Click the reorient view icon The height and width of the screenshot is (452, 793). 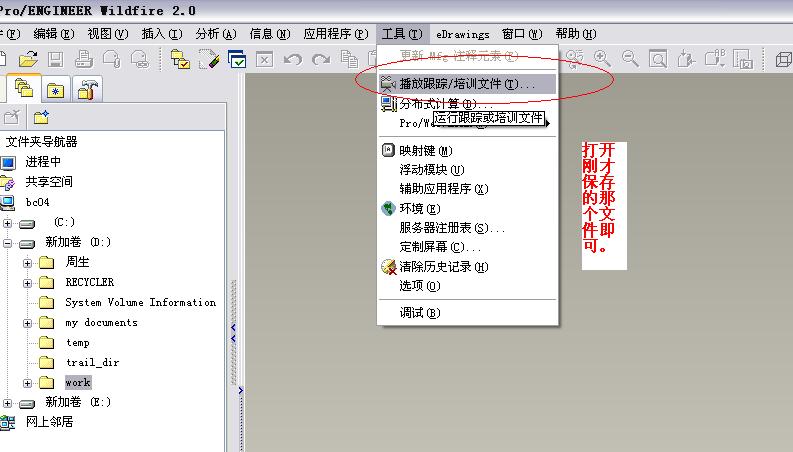point(686,59)
